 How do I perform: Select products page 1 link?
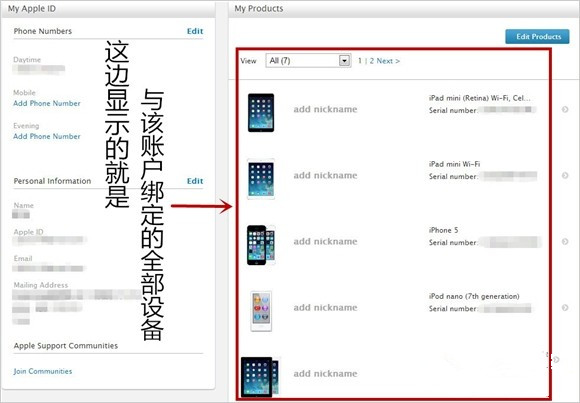[x=360, y=61]
